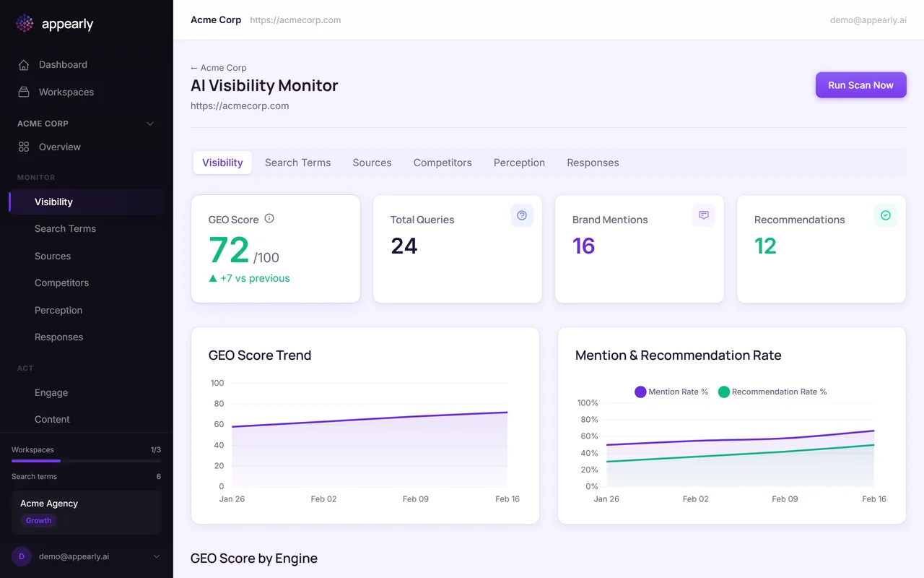The width and height of the screenshot is (924, 578).
Task: Click the GEO Score info icon
Action: coord(269,219)
